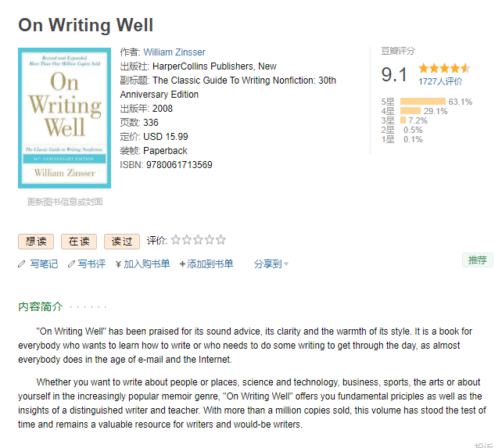This screenshot has width=502, height=448.
Task: Mark book as 在读 (reading)
Action: pyautogui.click(x=79, y=242)
